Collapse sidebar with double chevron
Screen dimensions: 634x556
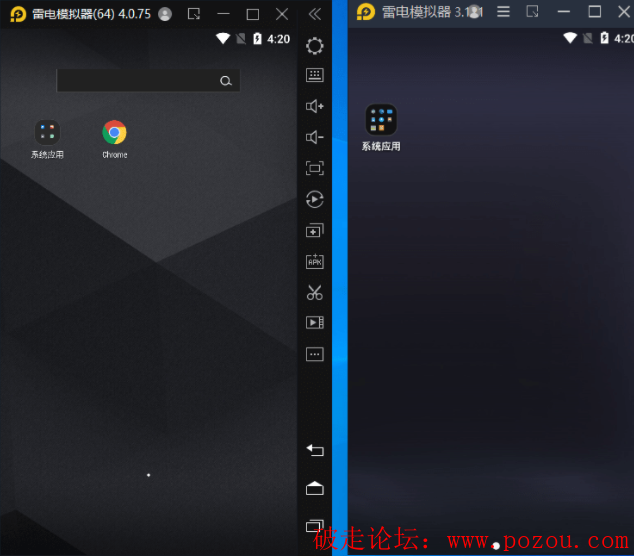click(315, 14)
